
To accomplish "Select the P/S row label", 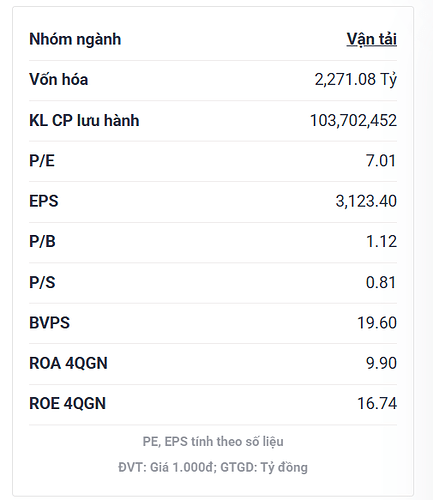I will click(42, 282).
